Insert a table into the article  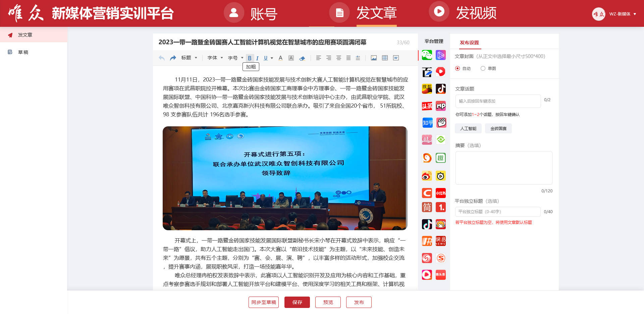tap(385, 58)
